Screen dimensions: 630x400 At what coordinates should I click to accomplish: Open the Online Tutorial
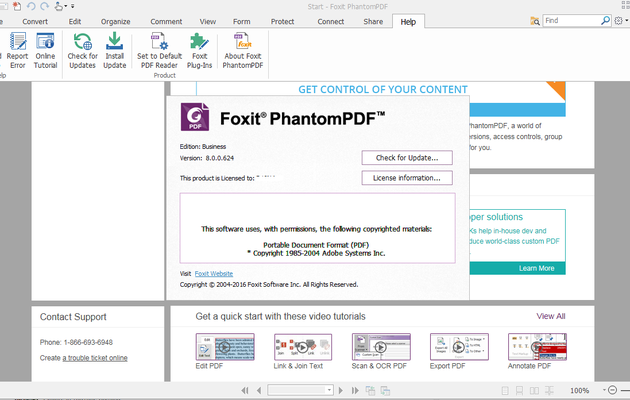46,50
